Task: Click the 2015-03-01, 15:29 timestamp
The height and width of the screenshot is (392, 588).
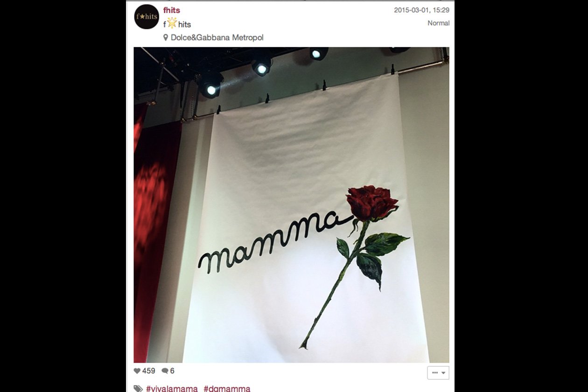Action: click(421, 10)
